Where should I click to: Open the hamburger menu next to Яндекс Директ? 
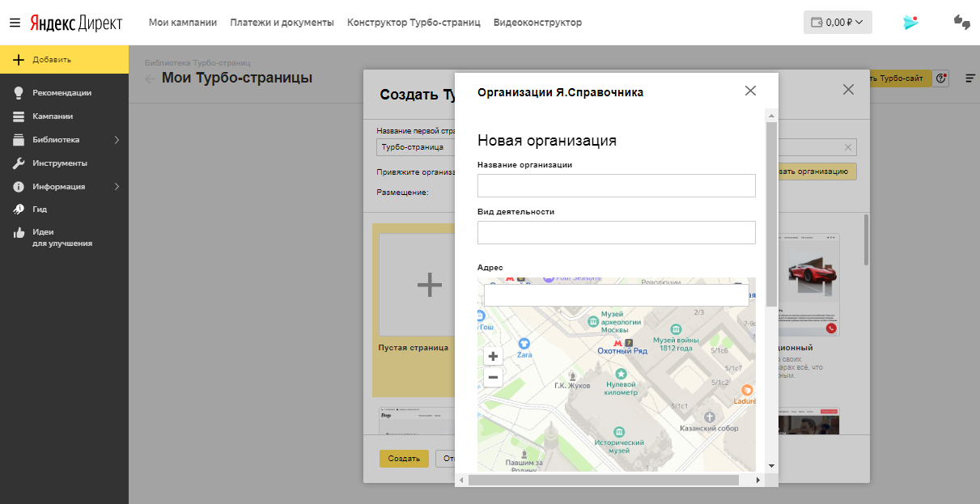coord(15,23)
